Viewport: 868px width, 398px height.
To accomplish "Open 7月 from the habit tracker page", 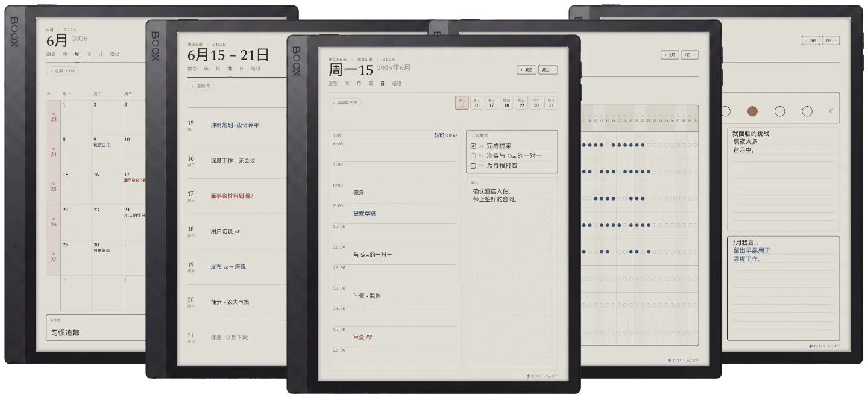I will click(x=690, y=55).
